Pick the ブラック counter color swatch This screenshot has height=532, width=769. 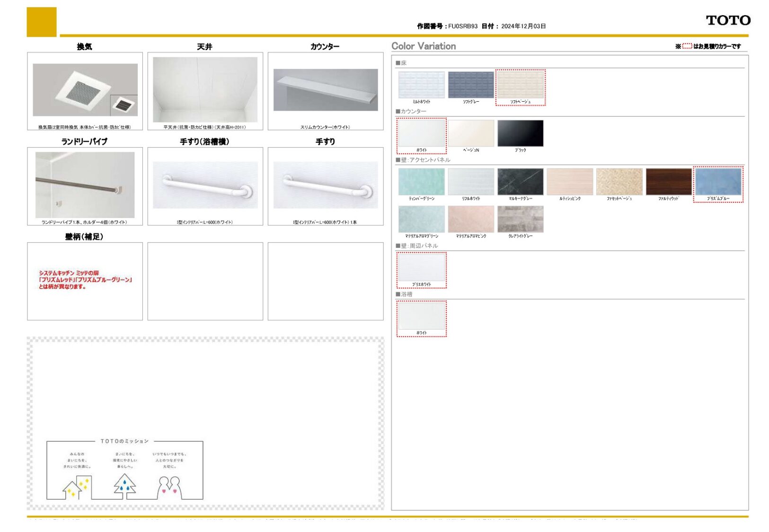520,133
